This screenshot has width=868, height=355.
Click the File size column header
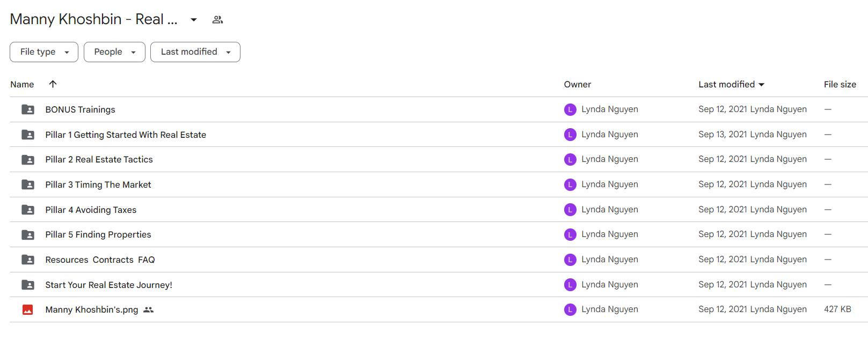tap(840, 84)
